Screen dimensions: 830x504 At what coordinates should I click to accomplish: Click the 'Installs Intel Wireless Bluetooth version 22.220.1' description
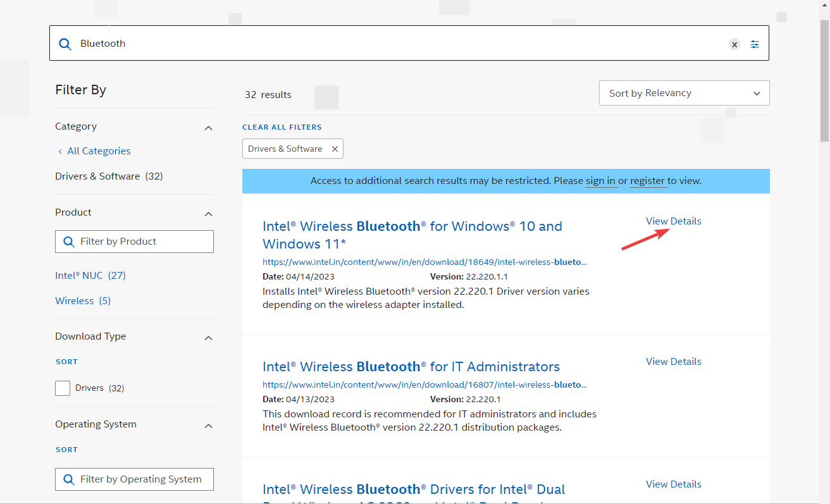point(426,298)
